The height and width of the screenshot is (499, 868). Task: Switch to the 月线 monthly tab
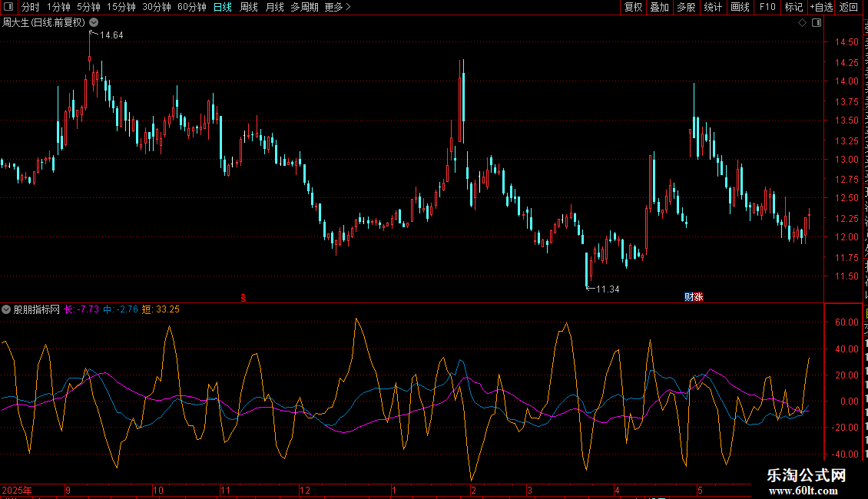point(274,7)
